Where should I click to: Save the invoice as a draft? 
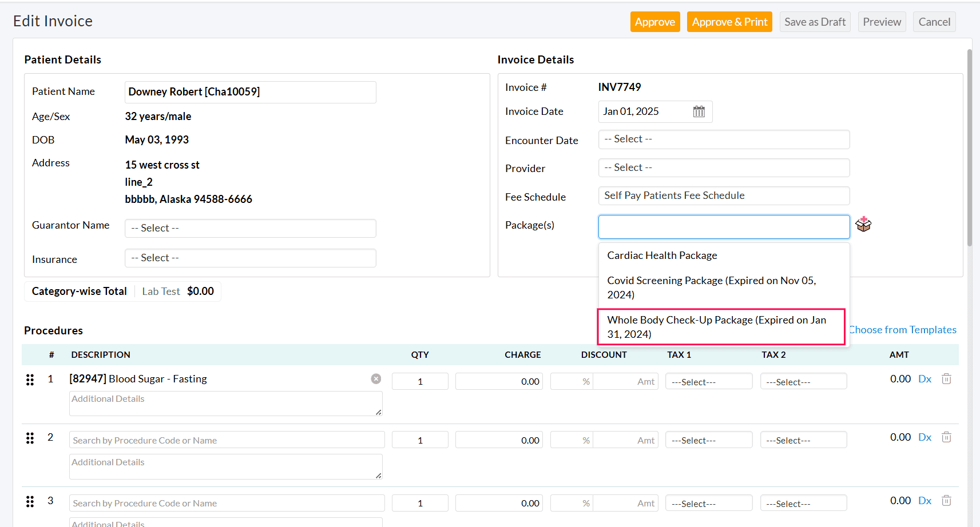[815, 22]
